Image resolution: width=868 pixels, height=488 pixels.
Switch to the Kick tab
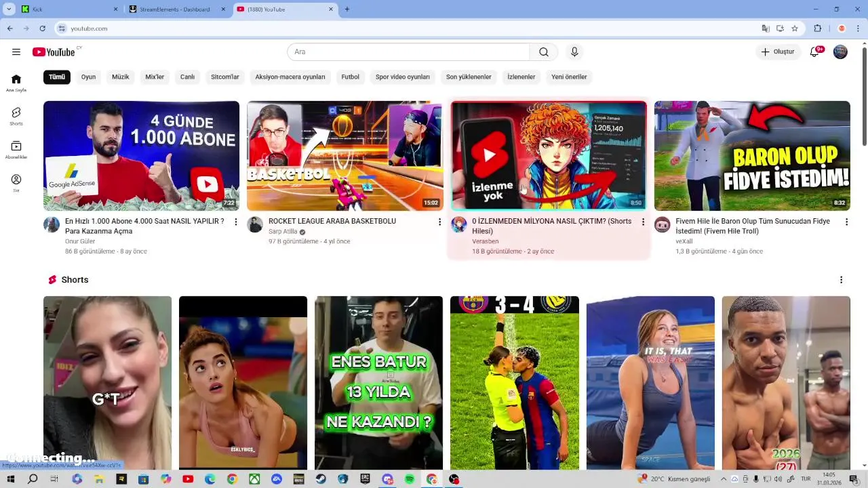pyautogui.click(x=68, y=9)
